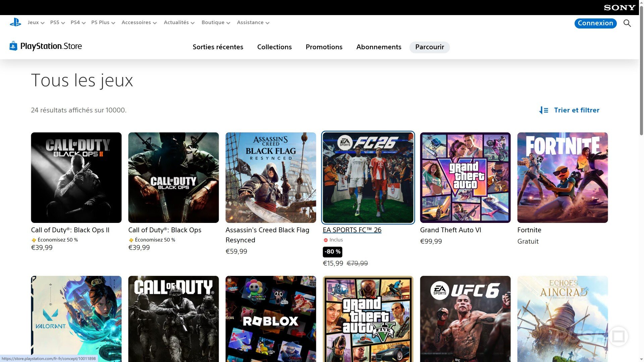The image size is (644, 362).
Task: Click the Gratuit label under Fortnite
Action: tap(528, 241)
